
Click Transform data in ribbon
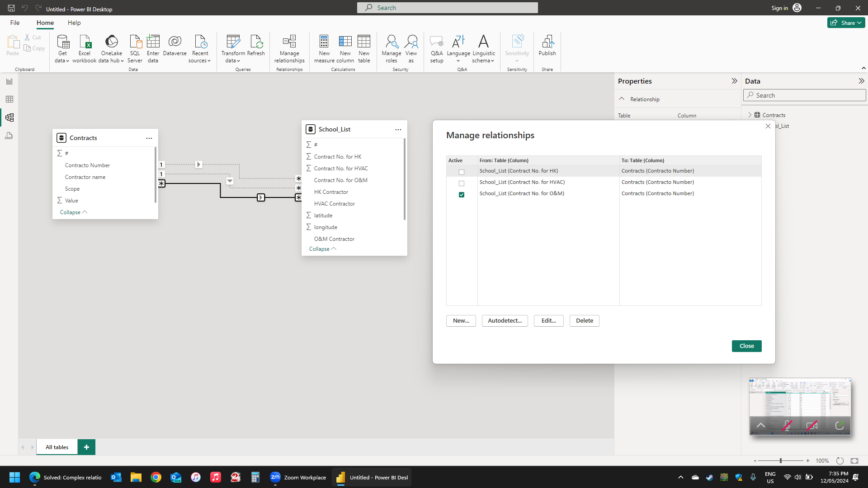[x=233, y=49]
